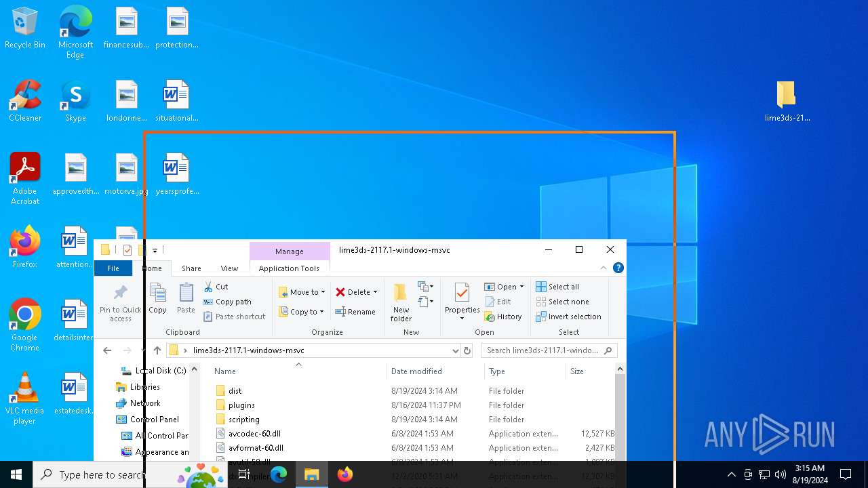Select the dist folder in file list

point(235,391)
